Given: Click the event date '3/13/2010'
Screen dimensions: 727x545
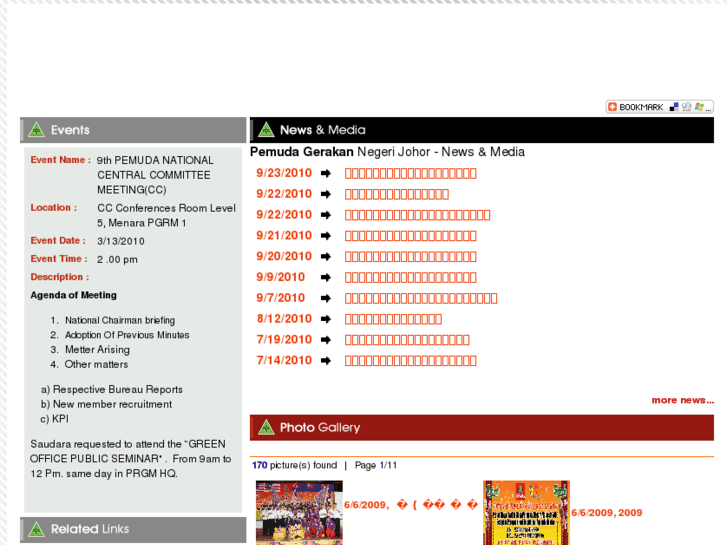Looking at the screenshot, I should coord(121,241).
